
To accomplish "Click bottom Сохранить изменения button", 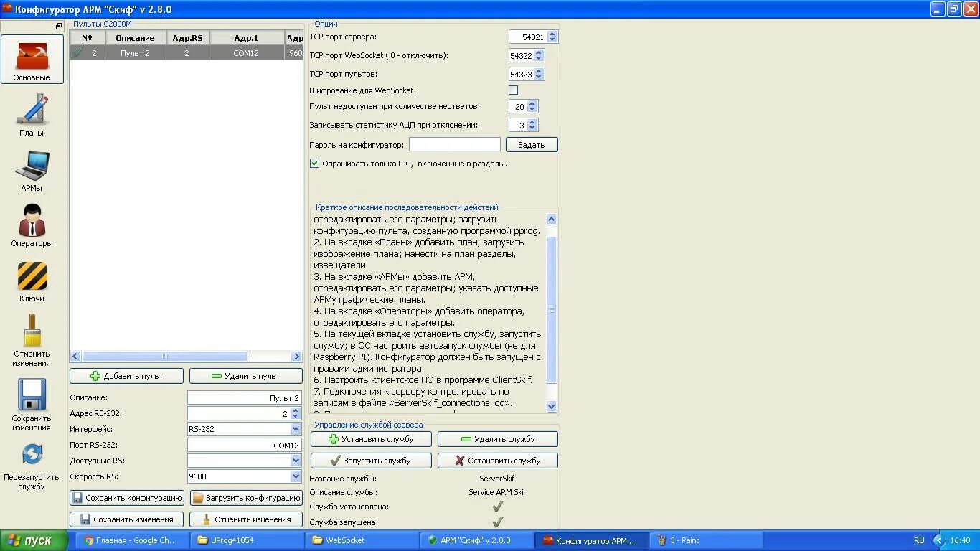I will tap(127, 519).
